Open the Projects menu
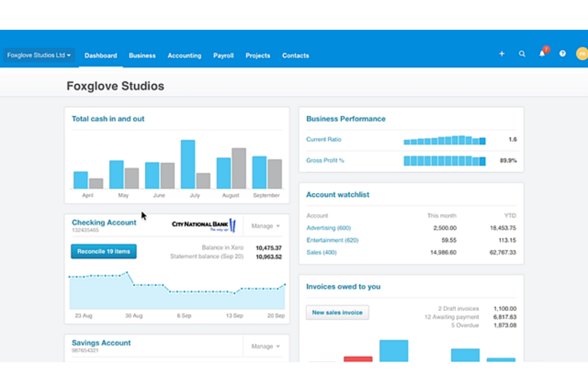Image resolution: width=588 pixels, height=392 pixels. (x=258, y=56)
